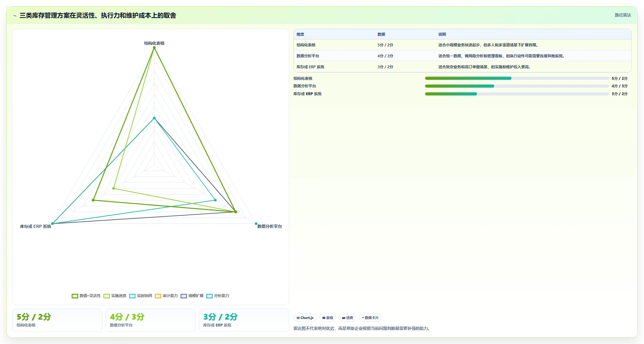Click the blue point near 数据分析平台 axis end

tap(256, 223)
